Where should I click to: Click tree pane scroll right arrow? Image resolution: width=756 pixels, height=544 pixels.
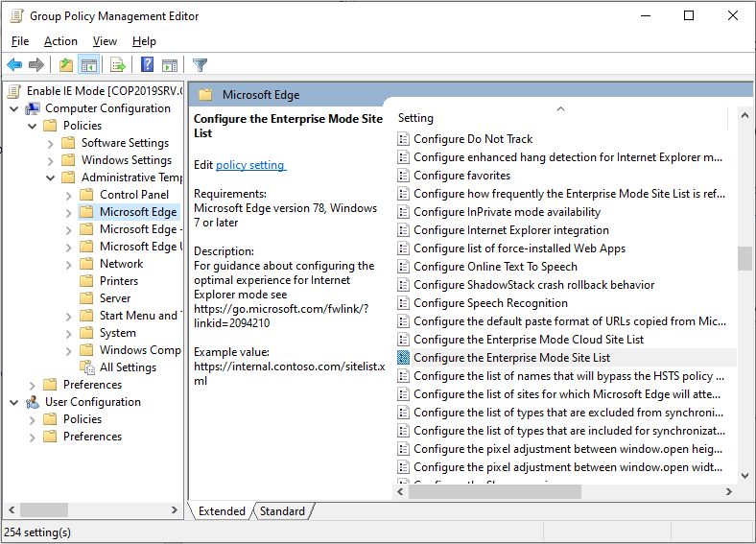[x=175, y=509]
